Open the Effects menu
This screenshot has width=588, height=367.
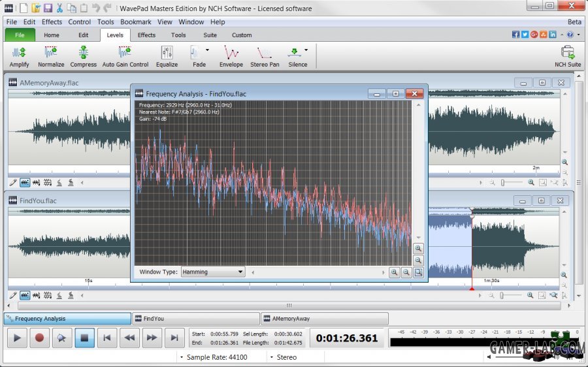[52, 22]
